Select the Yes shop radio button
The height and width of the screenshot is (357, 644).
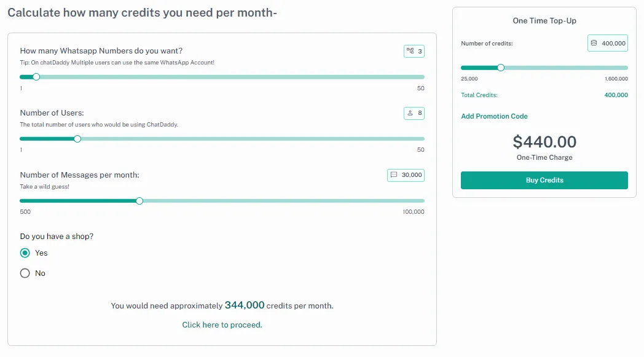click(x=25, y=253)
